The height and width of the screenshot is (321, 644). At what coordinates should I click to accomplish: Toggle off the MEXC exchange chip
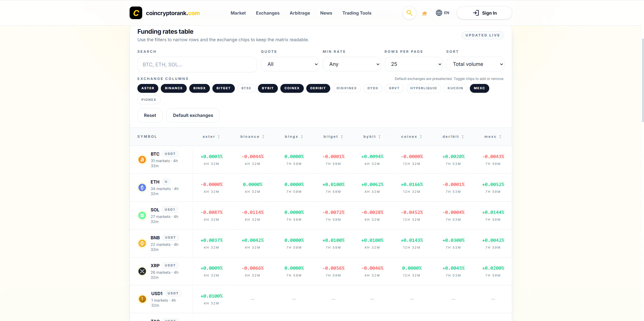[x=479, y=88]
